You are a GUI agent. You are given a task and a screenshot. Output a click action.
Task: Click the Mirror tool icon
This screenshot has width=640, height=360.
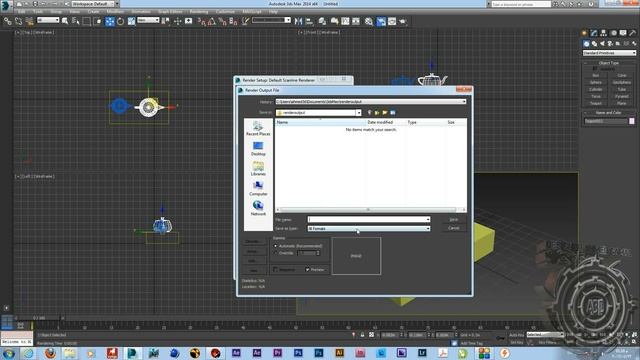click(298, 21)
